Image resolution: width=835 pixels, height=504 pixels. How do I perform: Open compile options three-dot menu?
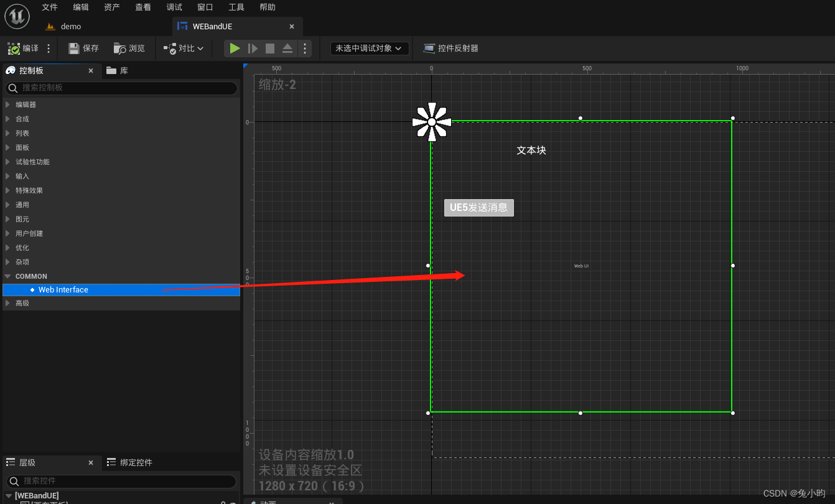click(49, 49)
